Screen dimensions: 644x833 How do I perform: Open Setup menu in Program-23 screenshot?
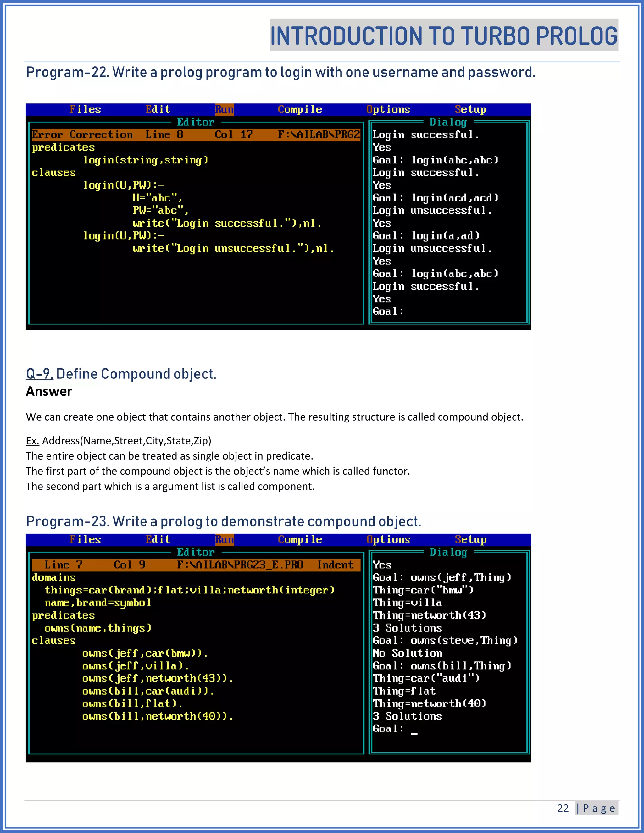tap(470, 540)
